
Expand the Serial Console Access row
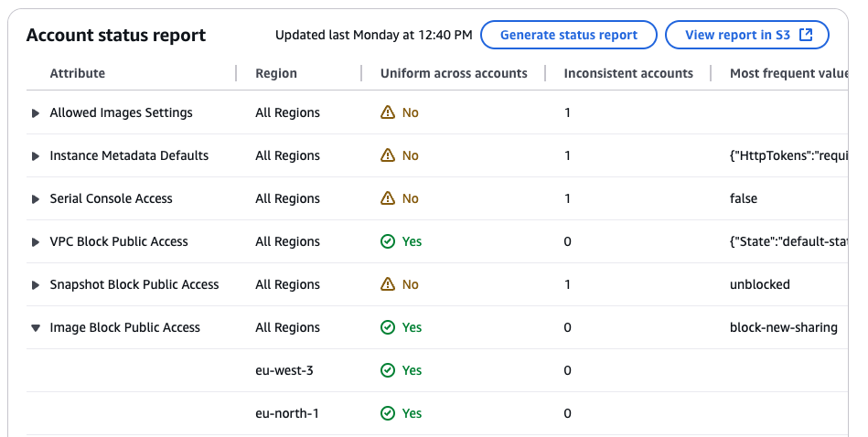click(36, 199)
